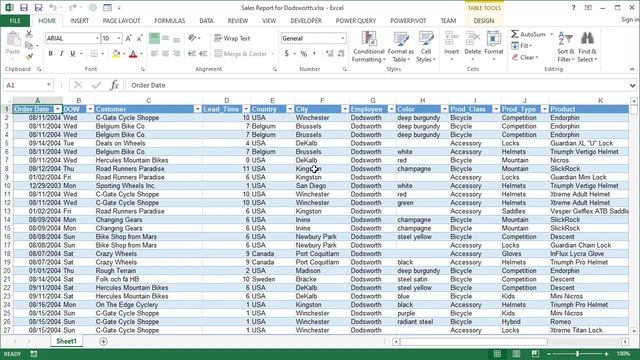Open the Customer column filter dropdown
The height and width of the screenshot is (360, 640).
click(198, 109)
